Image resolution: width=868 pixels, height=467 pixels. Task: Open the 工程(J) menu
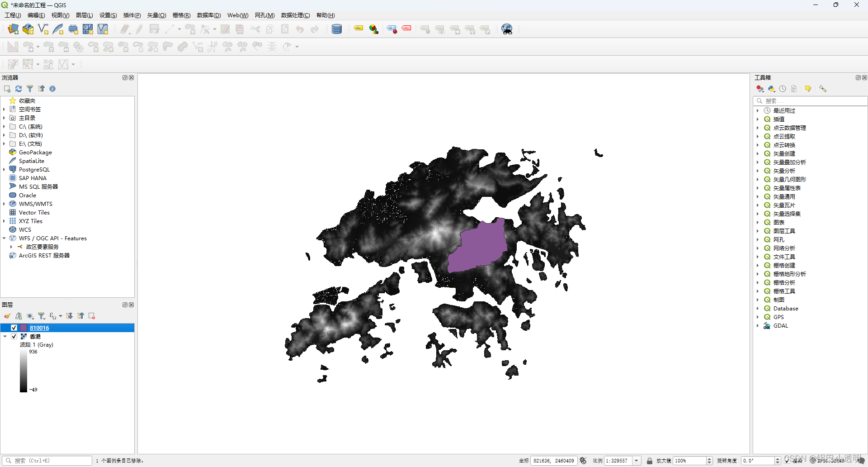pyautogui.click(x=13, y=15)
